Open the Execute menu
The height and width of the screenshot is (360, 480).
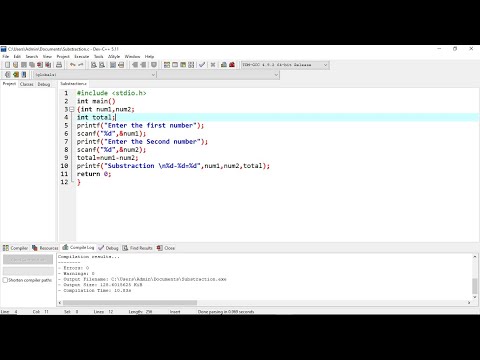point(82,56)
